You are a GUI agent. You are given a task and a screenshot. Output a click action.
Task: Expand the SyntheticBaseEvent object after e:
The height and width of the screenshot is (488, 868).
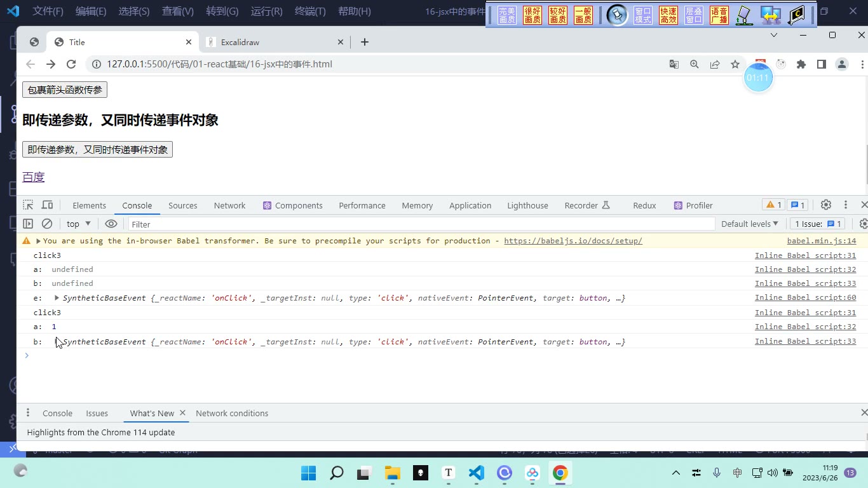pyautogui.click(x=57, y=297)
